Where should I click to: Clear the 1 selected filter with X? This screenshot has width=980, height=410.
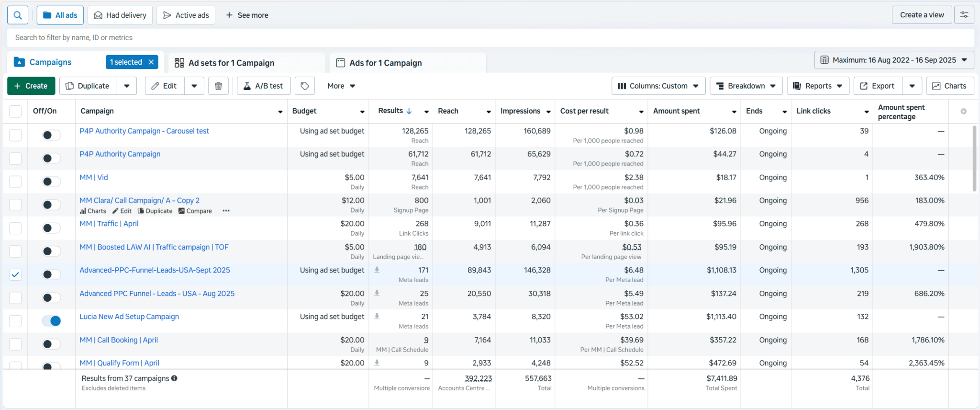(151, 62)
